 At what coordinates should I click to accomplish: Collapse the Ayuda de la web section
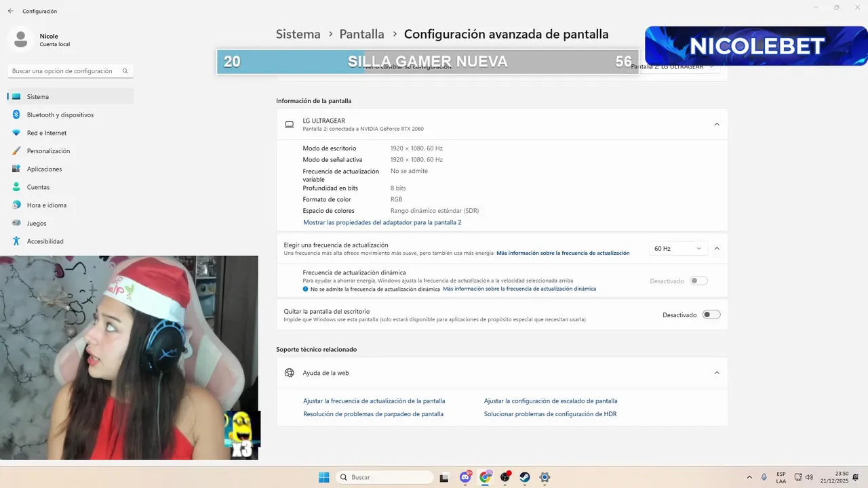point(717,373)
